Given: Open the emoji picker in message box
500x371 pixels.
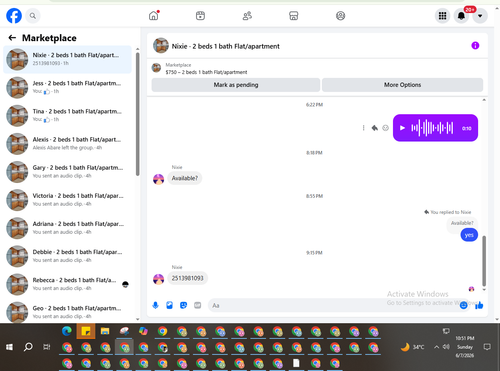Looking at the screenshot, I should click(x=463, y=305).
